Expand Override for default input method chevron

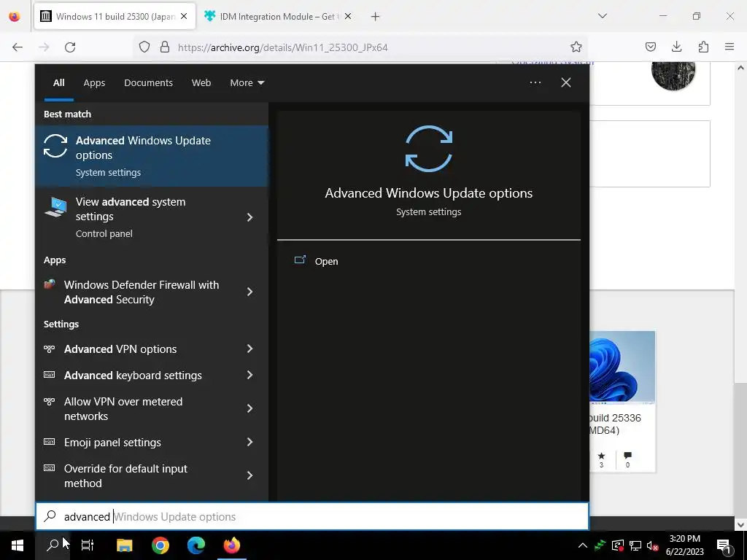coord(249,475)
